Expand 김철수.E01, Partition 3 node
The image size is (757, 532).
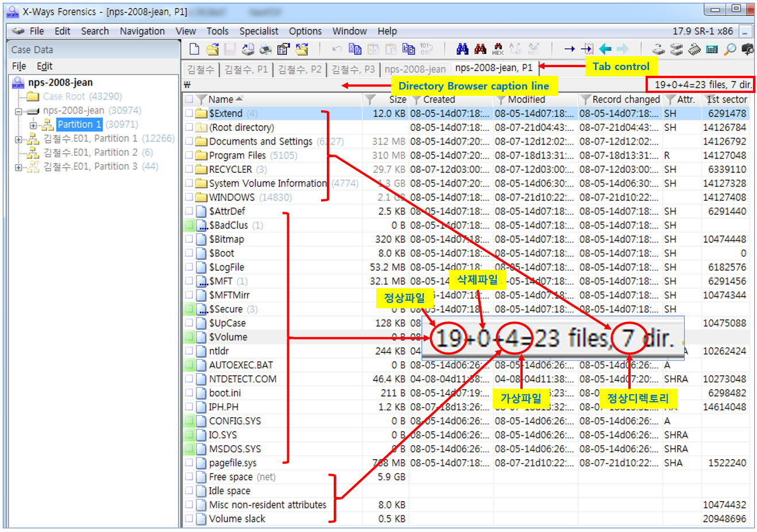18,166
